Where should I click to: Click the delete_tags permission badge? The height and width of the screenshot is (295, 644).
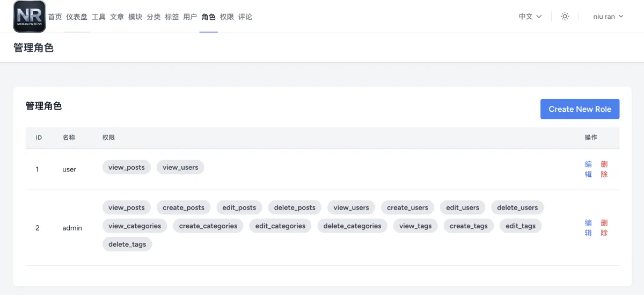[127, 244]
